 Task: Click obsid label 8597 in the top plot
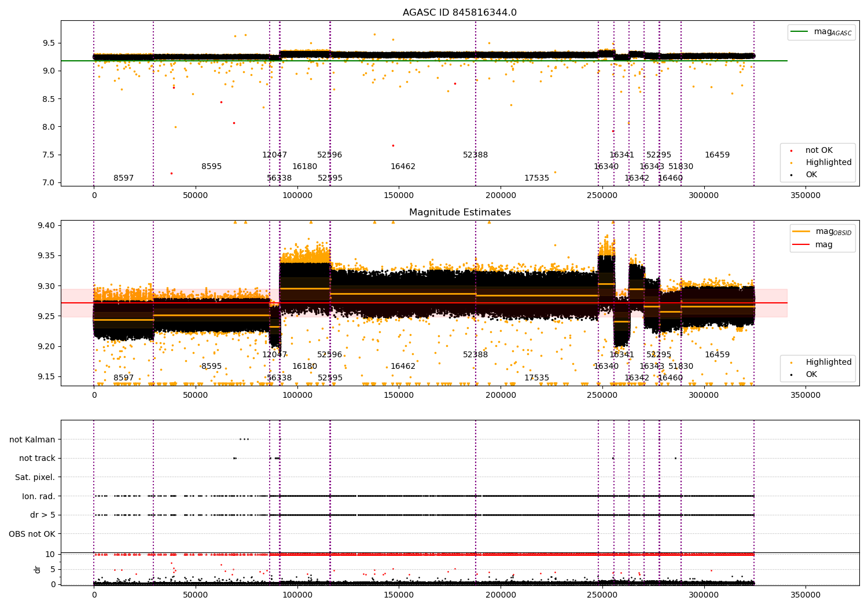[123, 178]
